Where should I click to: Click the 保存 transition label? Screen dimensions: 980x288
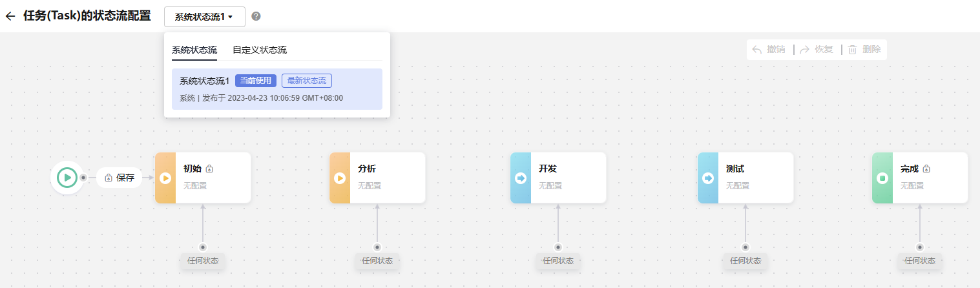pos(120,178)
